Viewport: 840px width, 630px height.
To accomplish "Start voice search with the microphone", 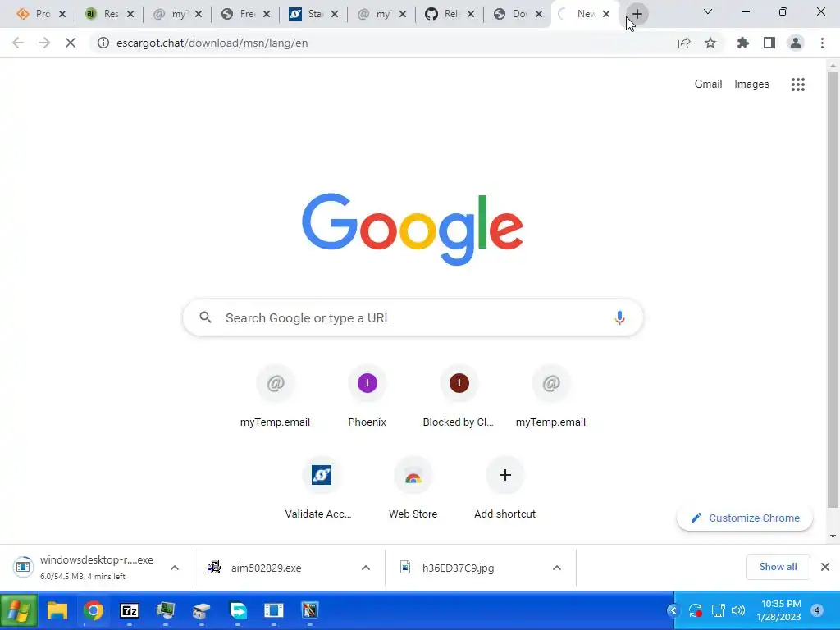I will (x=619, y=317).
